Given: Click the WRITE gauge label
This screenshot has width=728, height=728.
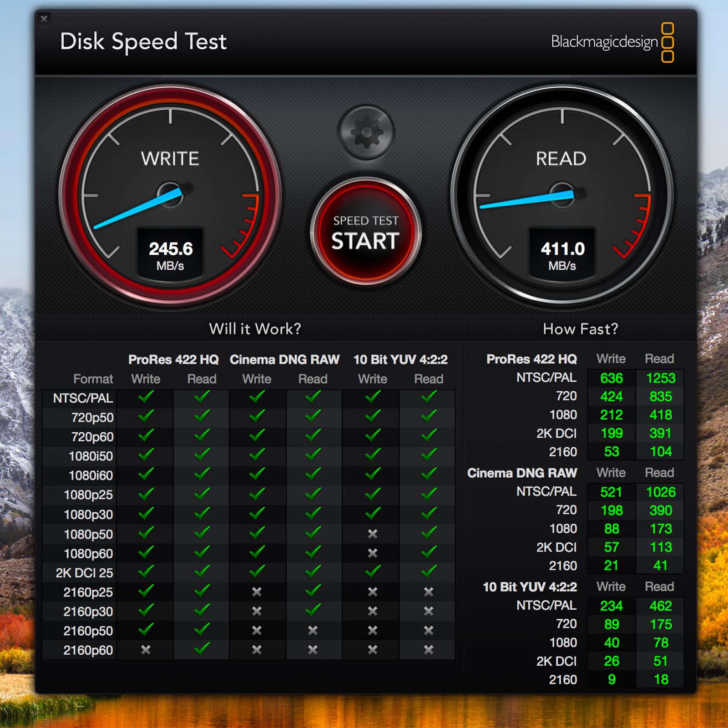Looking at the screenshot, I should pos(170,159).
